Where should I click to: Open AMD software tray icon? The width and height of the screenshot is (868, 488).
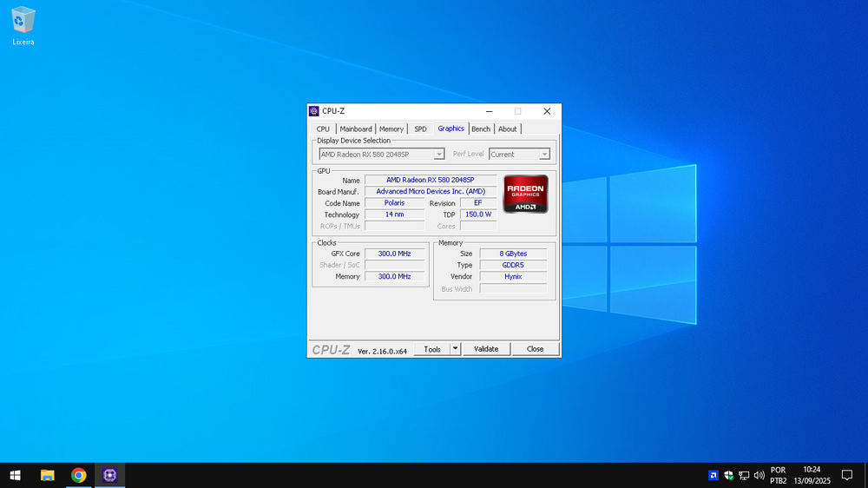[x=713, y=475]
